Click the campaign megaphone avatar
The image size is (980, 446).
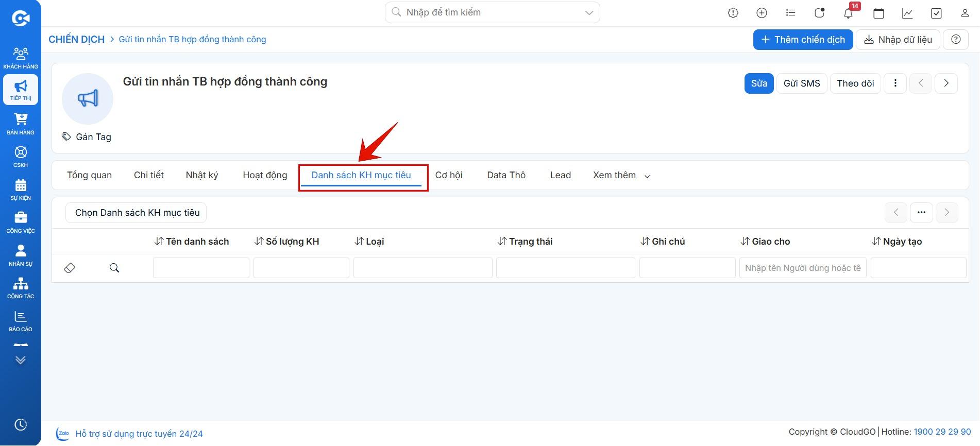click(88, 98)
